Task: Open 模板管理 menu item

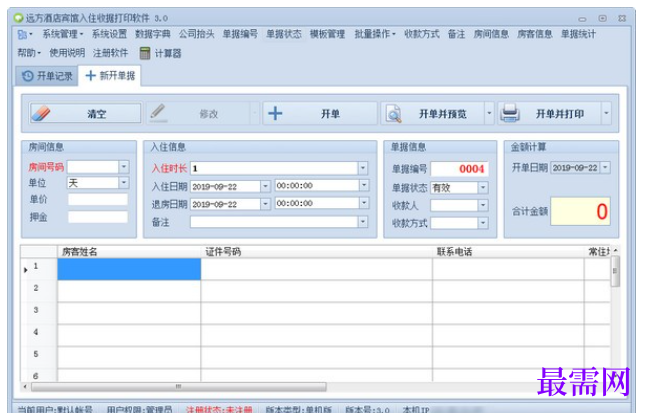Action: click(x=327, y=34)
